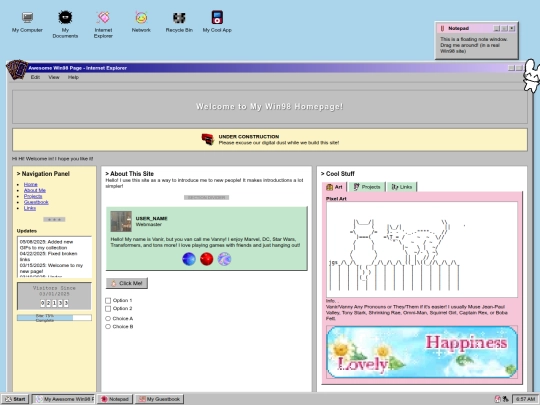This screenshot has width=540, height=405.
Task: Select the Choice A radio button
Action: tap(108, 319)
